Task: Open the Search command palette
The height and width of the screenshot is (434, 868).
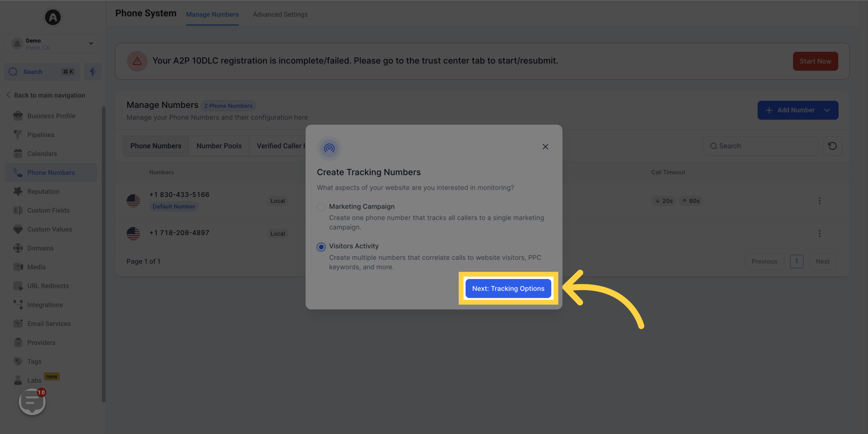Action: [42, 71]
